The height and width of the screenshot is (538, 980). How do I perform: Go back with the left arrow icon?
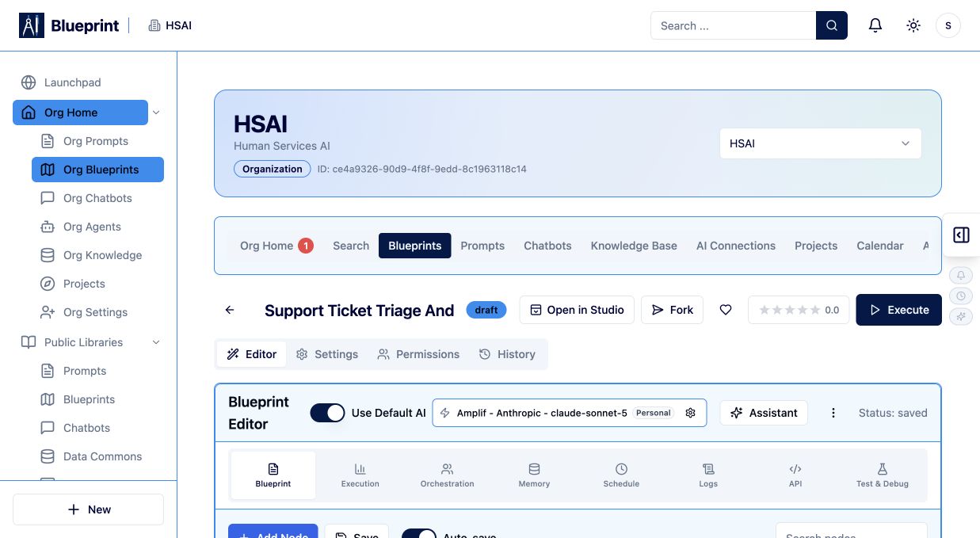[230, 310]
